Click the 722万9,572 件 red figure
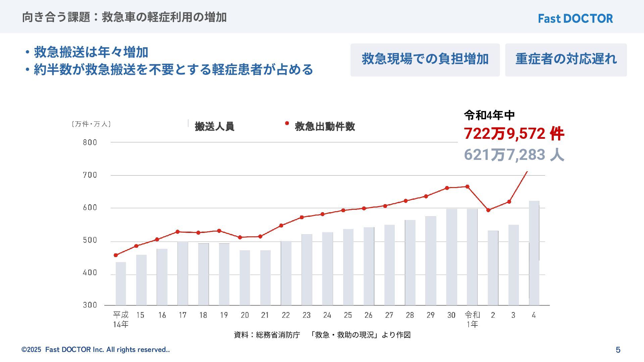The image size is (644, 362). 514,134
